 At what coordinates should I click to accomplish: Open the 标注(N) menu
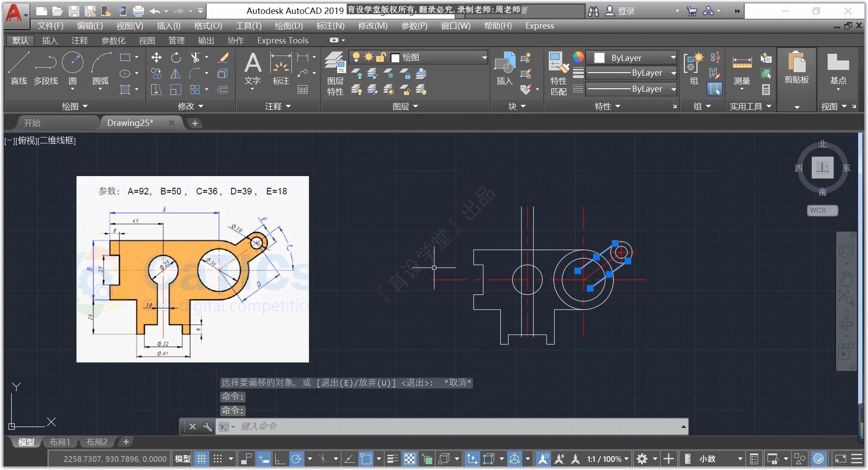[330, 26]
